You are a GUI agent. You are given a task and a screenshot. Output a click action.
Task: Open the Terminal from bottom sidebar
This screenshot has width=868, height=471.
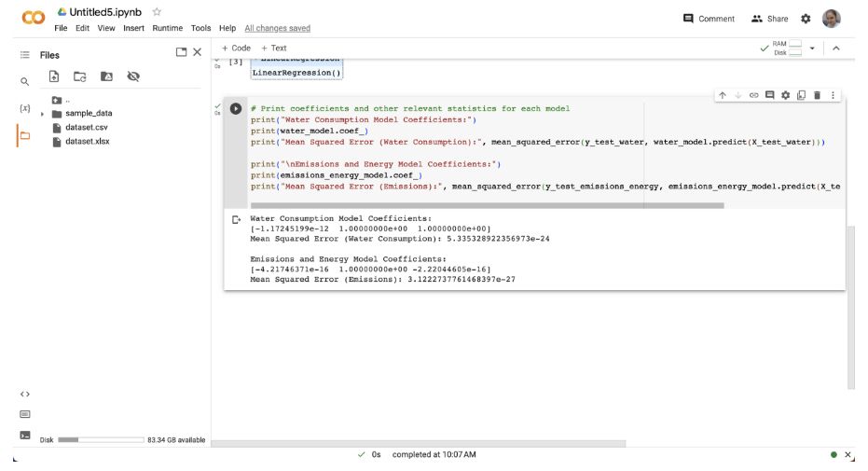tap(25, 436)
